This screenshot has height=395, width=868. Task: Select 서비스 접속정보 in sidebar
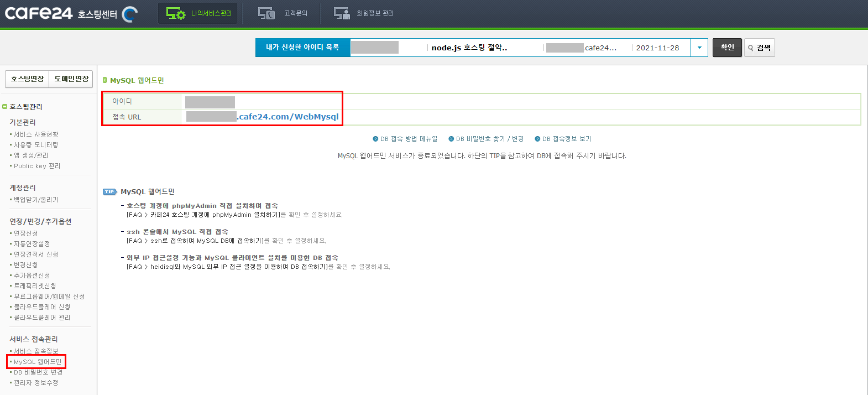click(36, 351)
